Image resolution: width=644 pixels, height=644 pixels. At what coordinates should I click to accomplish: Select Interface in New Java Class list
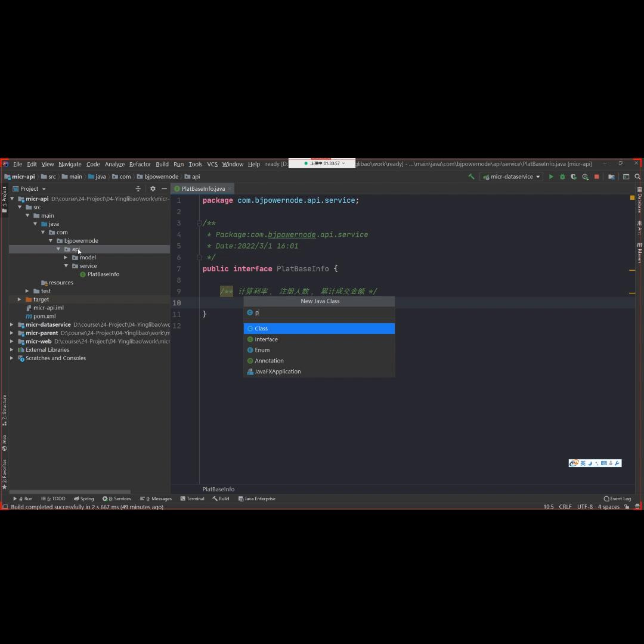[x=266, y=339]
